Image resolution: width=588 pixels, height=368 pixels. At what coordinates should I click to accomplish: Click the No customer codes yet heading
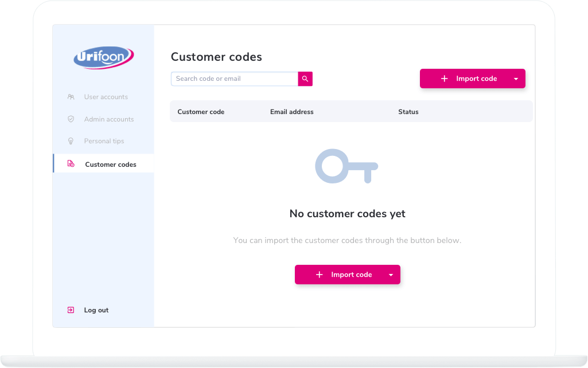click(347, 214)
